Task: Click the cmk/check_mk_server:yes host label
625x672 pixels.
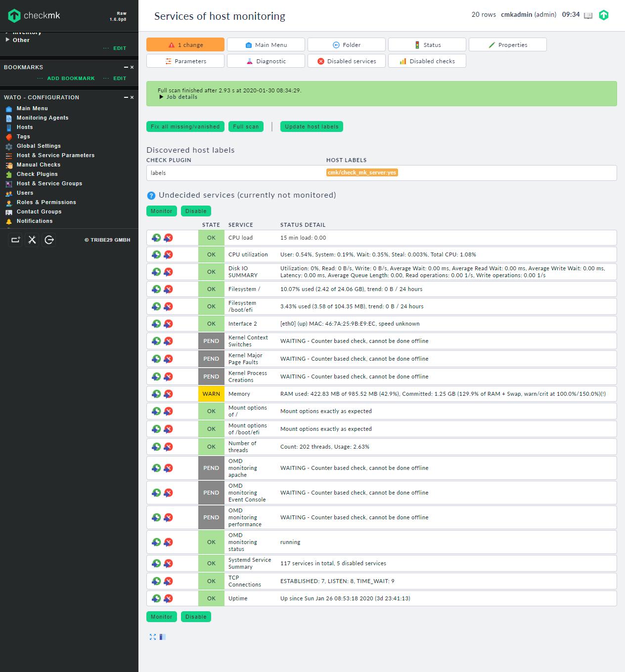Action: click(362, 172)
